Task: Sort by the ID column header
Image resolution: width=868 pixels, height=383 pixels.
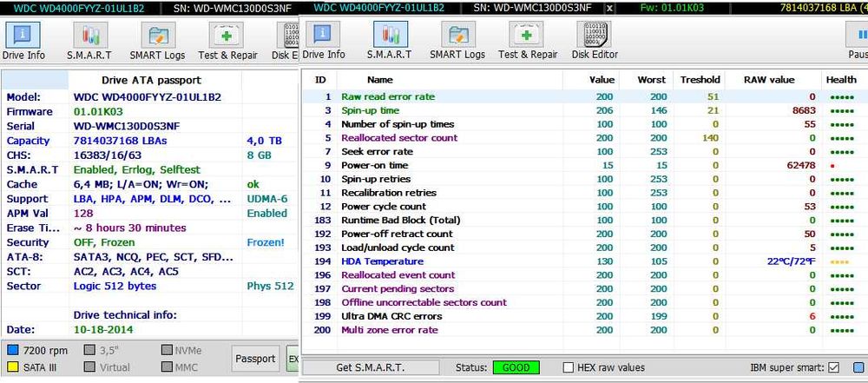Action: pos(320,80)
